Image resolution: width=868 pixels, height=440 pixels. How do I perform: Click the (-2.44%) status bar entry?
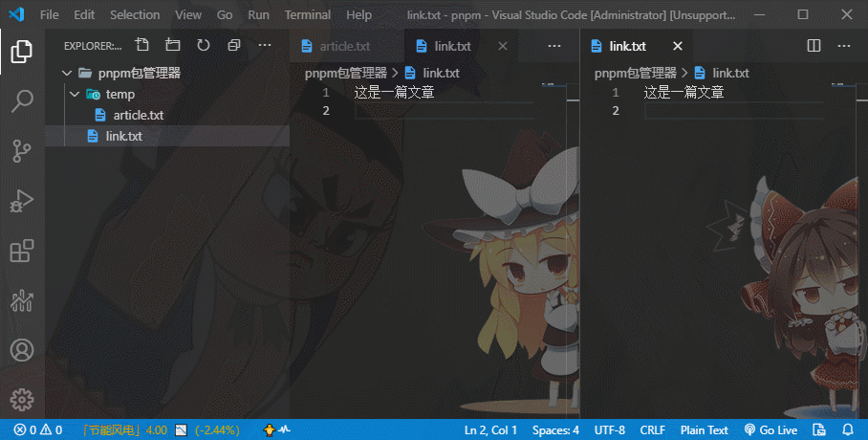(218, 430)
